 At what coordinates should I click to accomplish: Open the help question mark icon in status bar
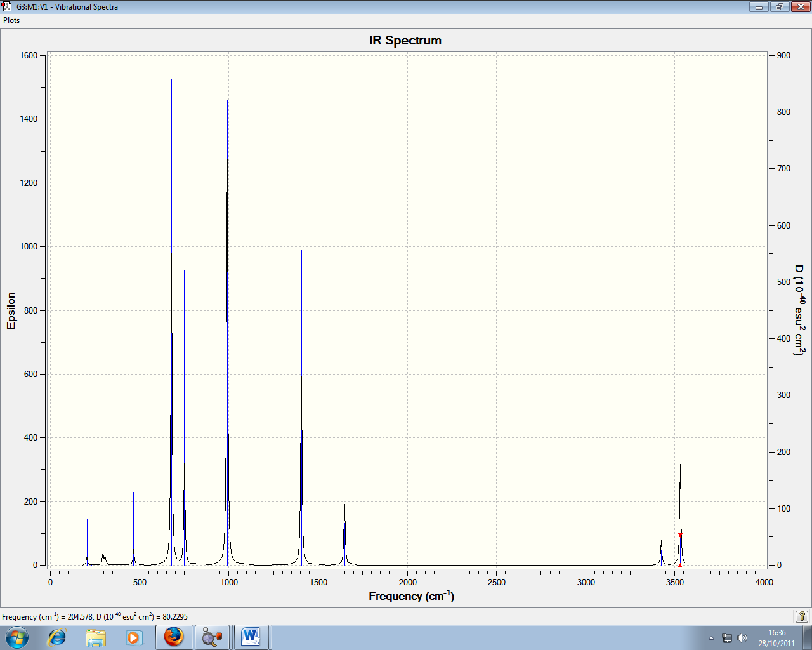[802, 616]
